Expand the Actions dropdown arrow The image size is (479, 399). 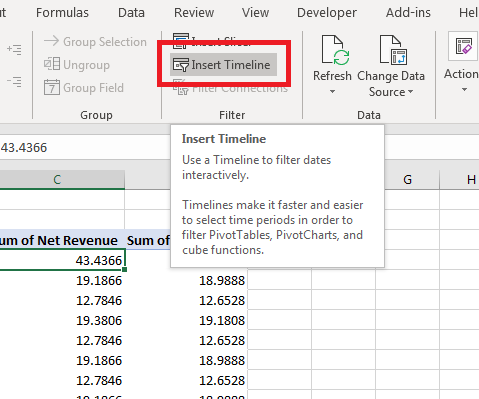click(464, 89)
